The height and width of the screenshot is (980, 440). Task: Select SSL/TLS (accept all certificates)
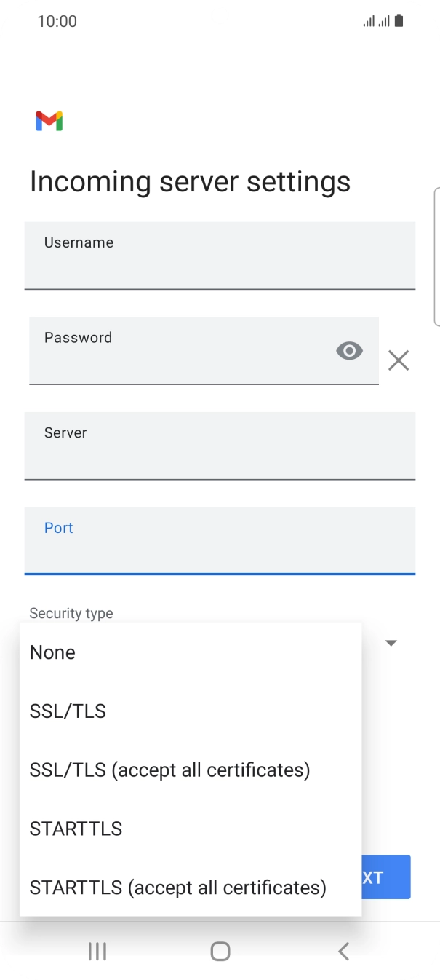pyautogui.click(x=170, y=770)
